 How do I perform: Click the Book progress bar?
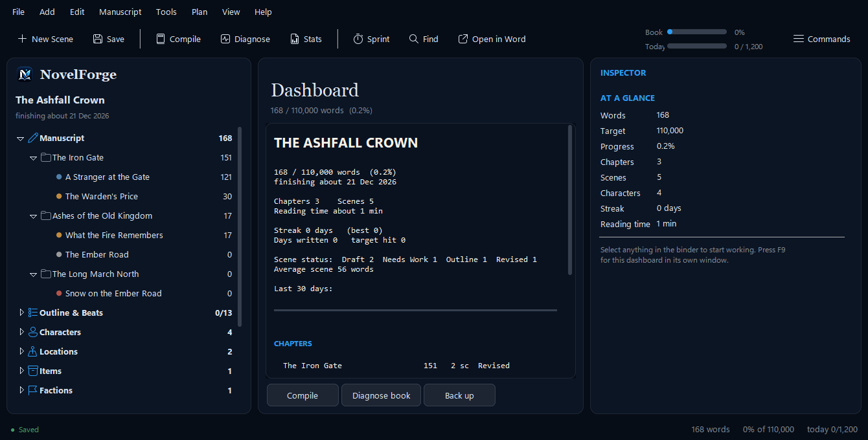tap(697, 32)
